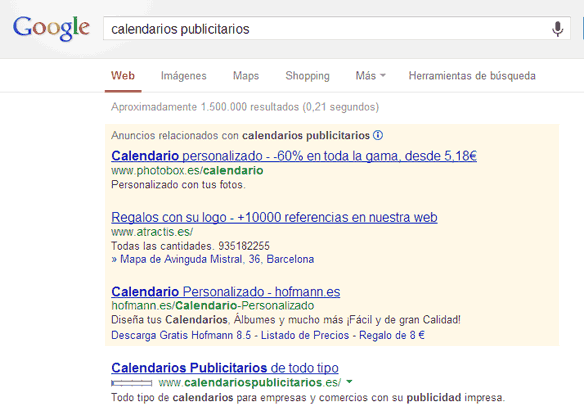
Task: Open Herramientas de búsqueda
Action: 472,76
